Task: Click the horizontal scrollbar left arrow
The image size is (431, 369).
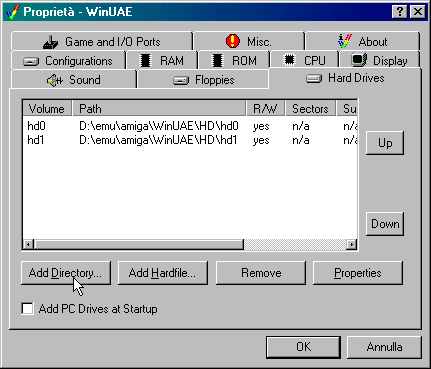Action: click(28, 244)
